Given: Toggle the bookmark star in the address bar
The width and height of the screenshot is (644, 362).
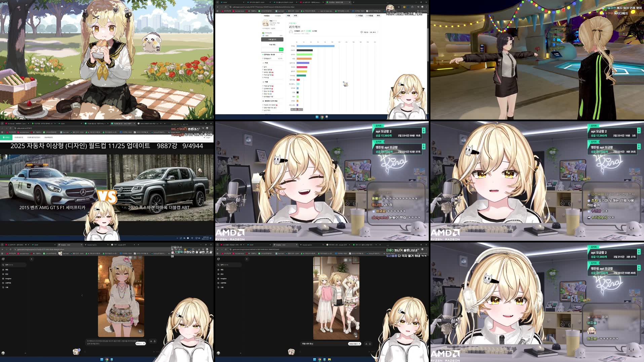Looking at the screenshot, I should coord(399,7).
